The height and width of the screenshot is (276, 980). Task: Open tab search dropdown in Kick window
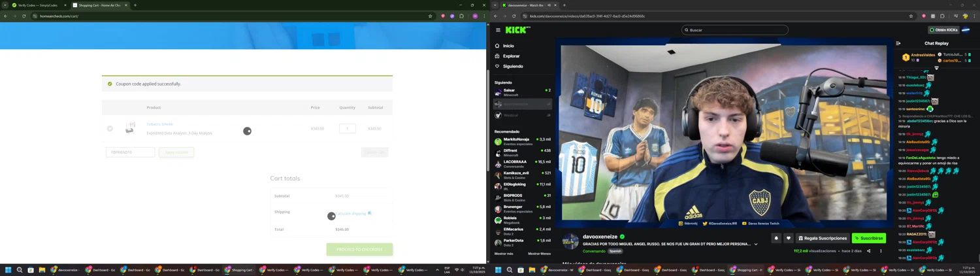[495, 5]
